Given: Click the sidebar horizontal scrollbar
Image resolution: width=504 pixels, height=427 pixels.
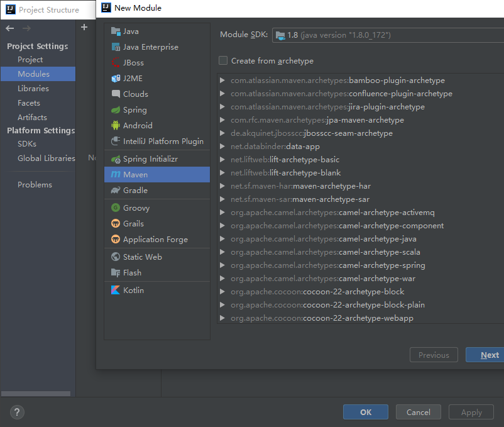Looking at the screenshot, I should (36, 394).
